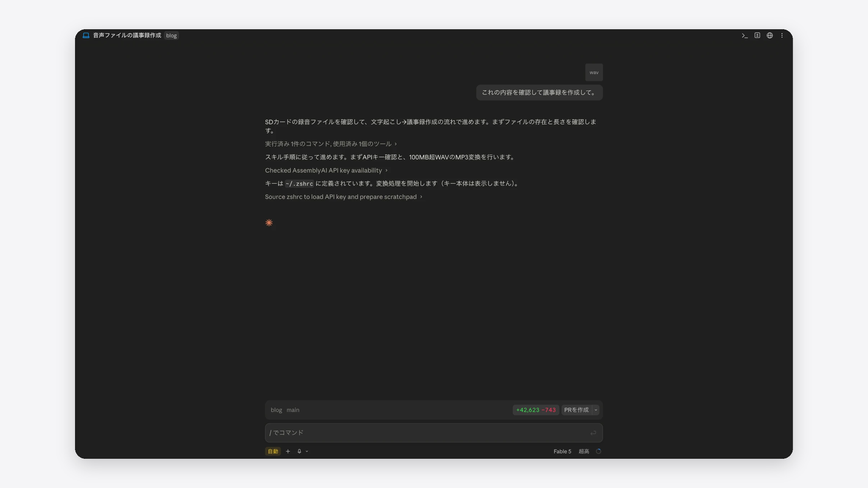This screenshot has height=488, width=868.
Task: Click the orange spinning asterisk indicator
Action: (269, 223)
